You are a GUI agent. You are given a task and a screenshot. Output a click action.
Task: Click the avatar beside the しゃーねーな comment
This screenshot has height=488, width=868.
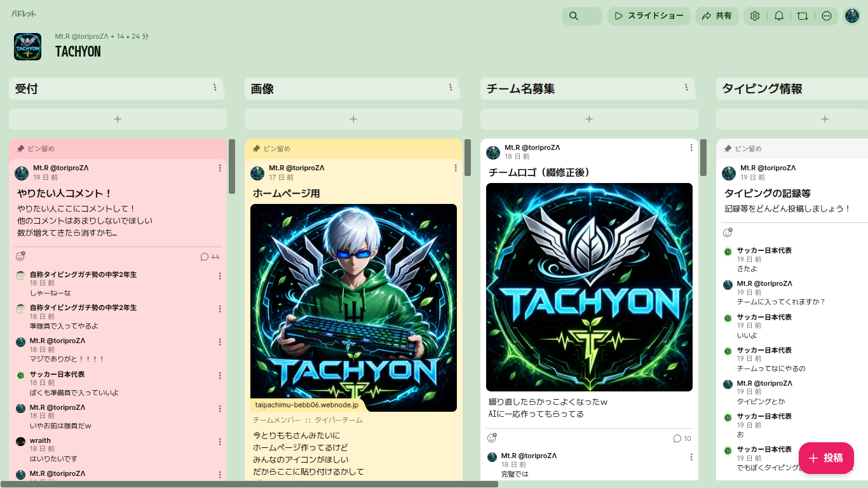pyautogui.click(x=21, y=276)
